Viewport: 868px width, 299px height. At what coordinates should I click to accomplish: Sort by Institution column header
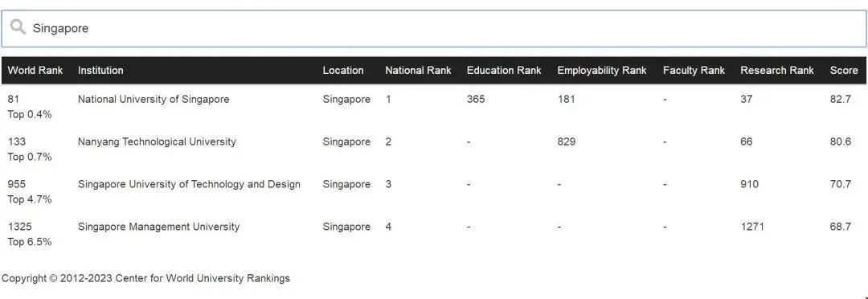coord(100,70)
